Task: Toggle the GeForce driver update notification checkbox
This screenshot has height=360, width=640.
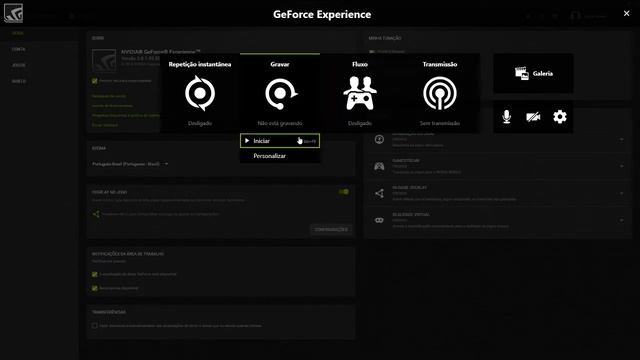Action: [95, 274]
